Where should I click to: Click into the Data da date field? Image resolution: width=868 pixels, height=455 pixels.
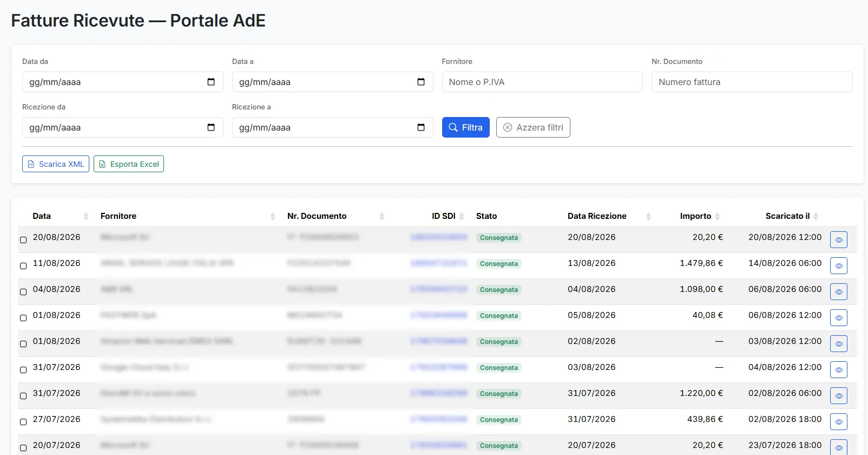coord(122,82)
